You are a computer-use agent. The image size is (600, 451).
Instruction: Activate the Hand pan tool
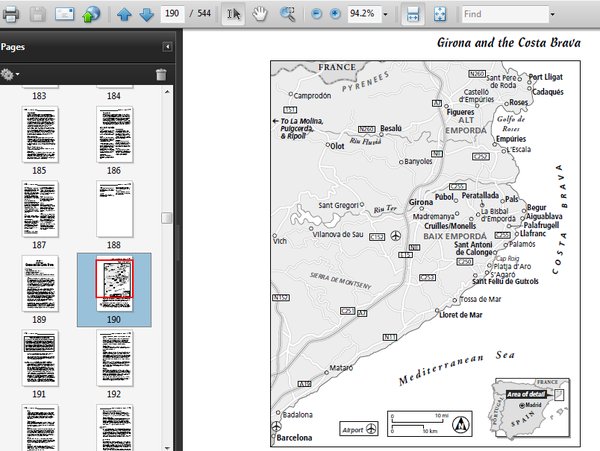pyautogui.click(x=259, y=15)
